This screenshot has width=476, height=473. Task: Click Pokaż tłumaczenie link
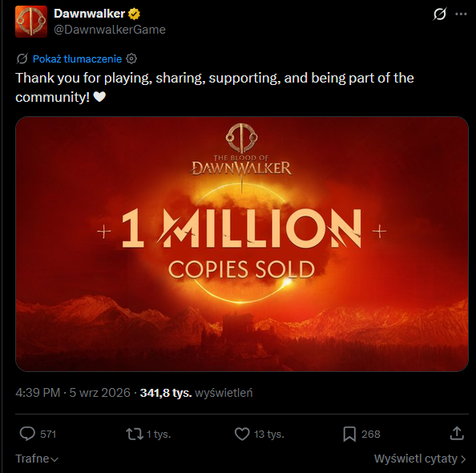[77, 59]
